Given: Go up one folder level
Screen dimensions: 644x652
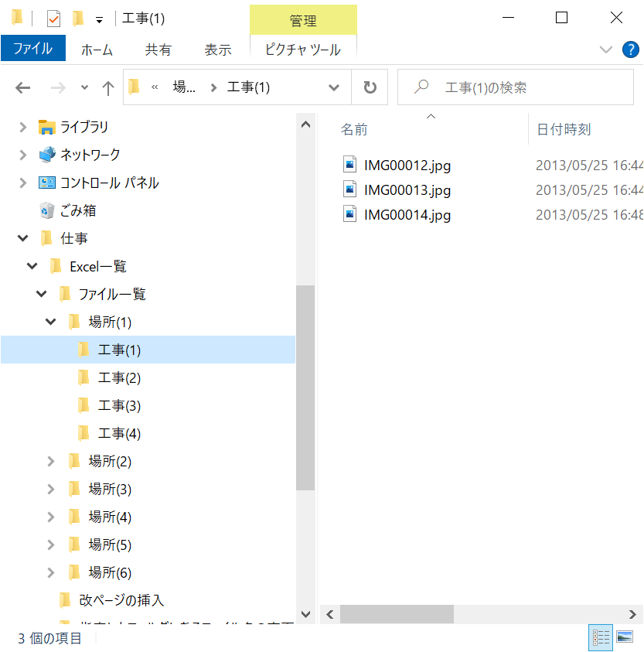Looking at the screenshot, I should pos(108,88).
